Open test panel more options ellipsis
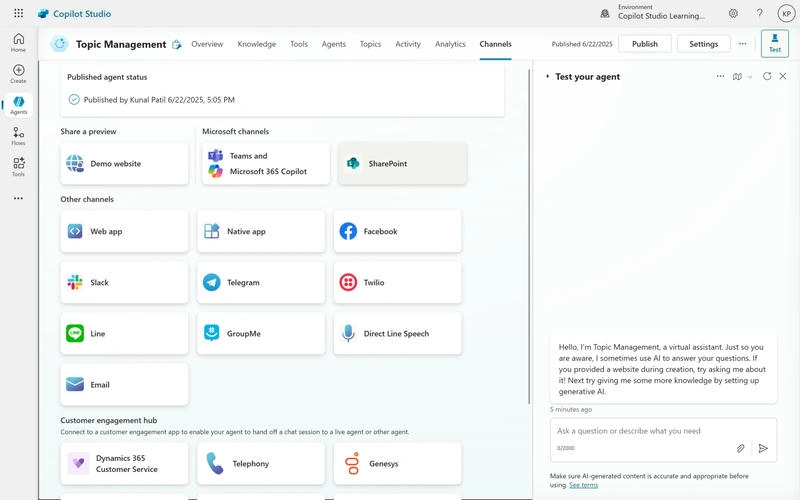The width and height of the screenshot is (800, 500). [720, 76]
